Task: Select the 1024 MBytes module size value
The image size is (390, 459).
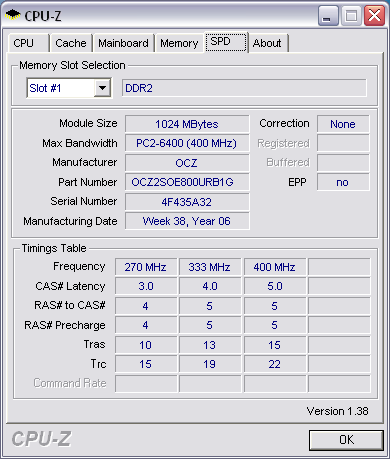Action: pyautogui.click(x=187, y=124)
